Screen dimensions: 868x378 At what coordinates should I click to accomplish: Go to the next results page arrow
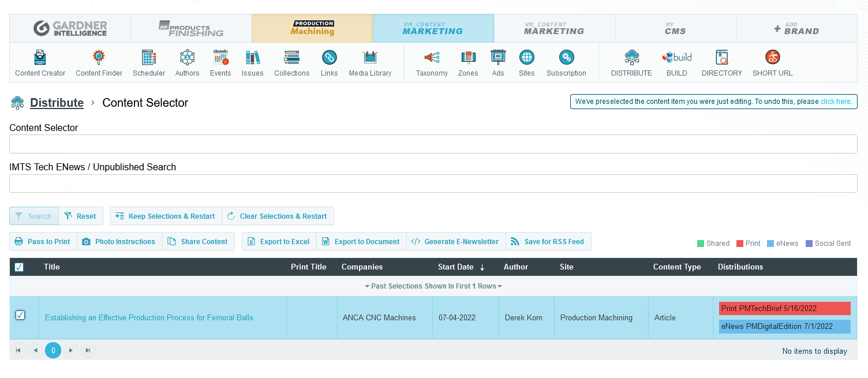71,350
